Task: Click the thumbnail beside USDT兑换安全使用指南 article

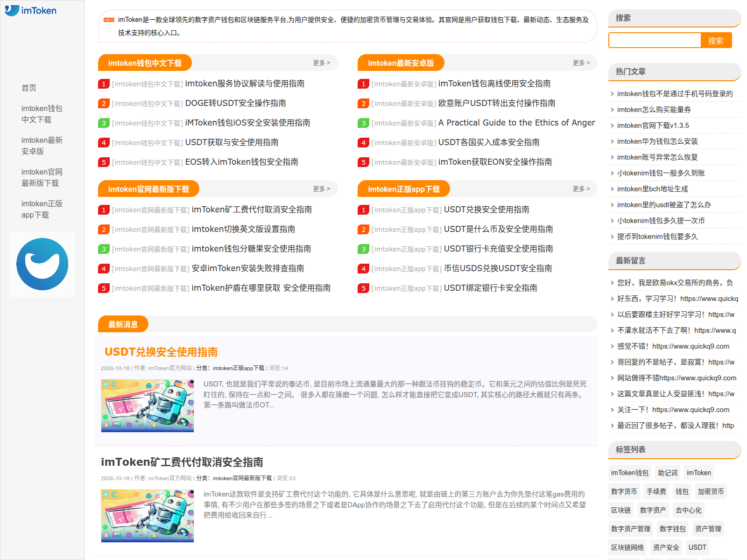Action: (x=148, y=406)
